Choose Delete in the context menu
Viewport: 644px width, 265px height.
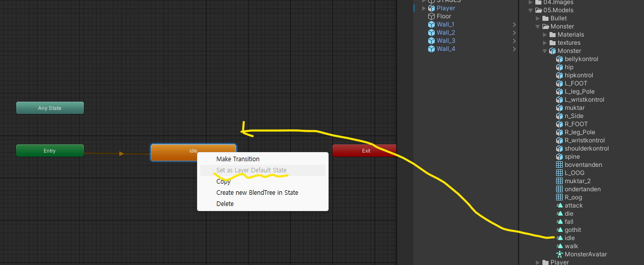pos(225,204)
